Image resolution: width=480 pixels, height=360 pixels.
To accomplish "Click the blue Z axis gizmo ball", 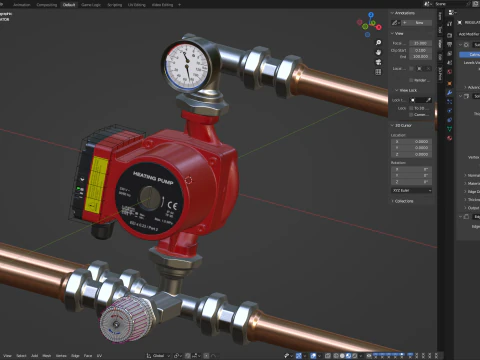I will [x=371, y=15].
